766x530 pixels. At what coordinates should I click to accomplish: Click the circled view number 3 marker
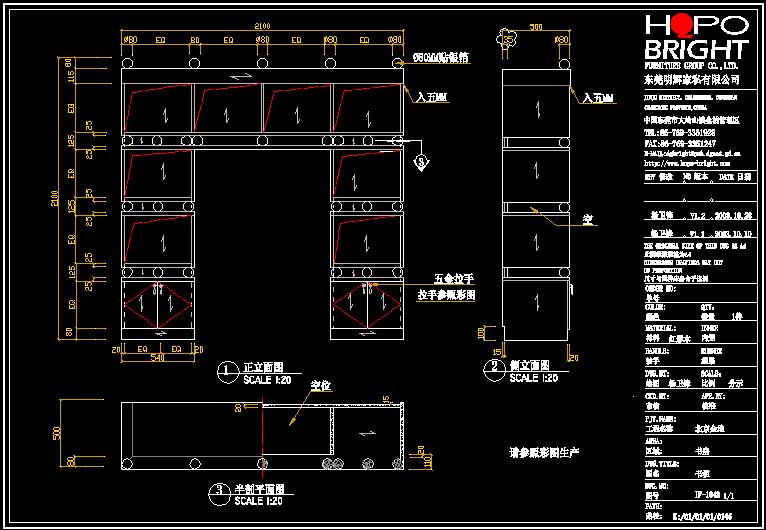point(219,494)
